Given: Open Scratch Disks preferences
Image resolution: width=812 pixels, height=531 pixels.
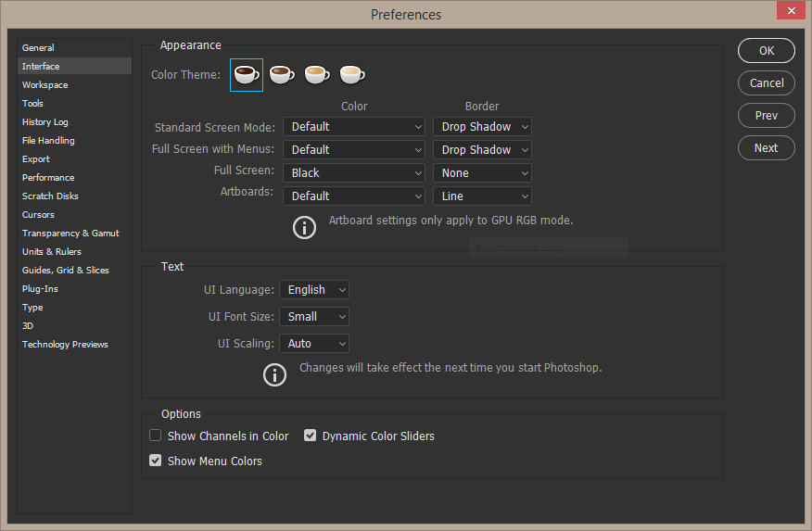Looking at the screenshot, I should click(x=74, y=196).
